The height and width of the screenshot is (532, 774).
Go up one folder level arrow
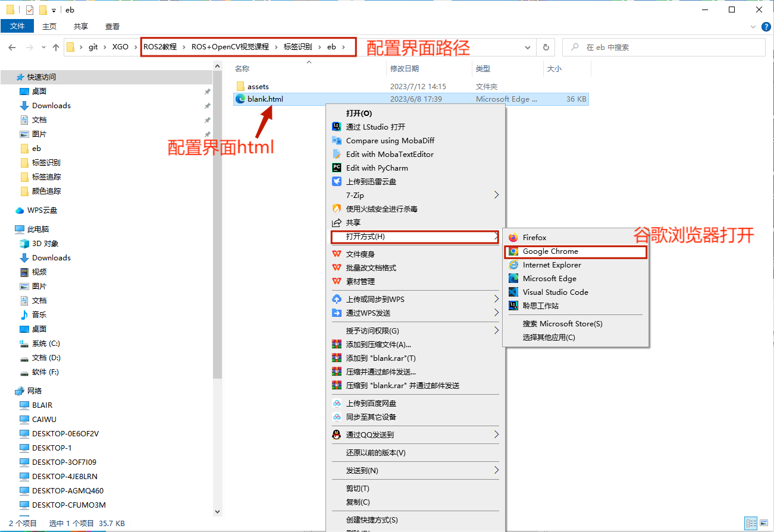click(x=56, y=48)
